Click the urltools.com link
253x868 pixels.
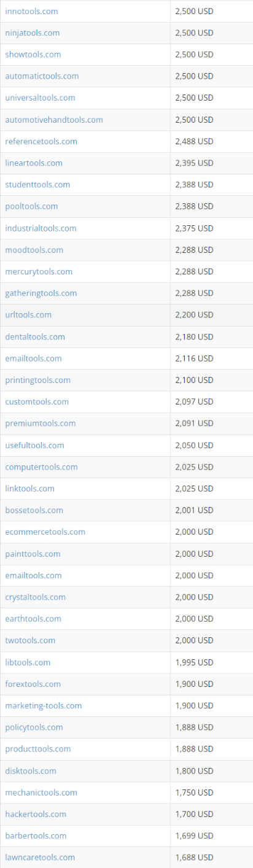click(x=28, y=314)
